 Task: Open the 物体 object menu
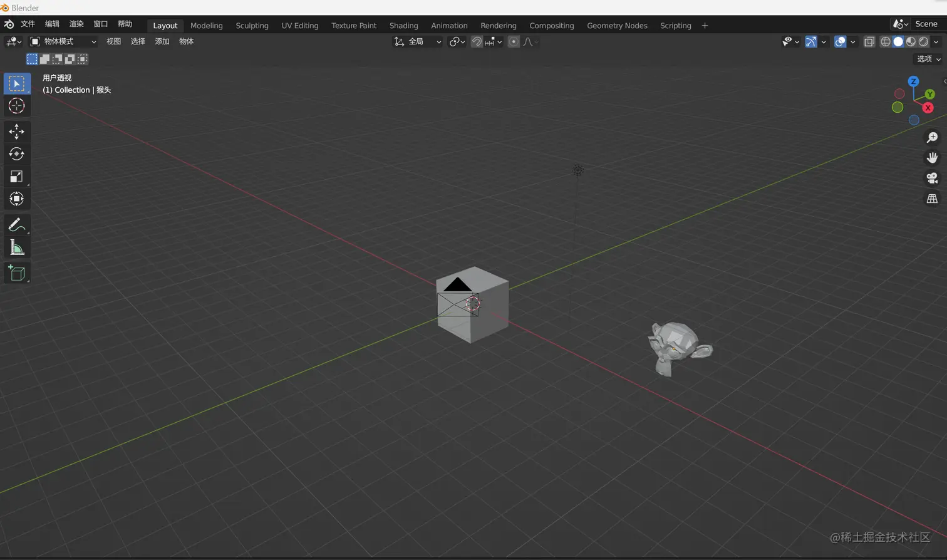click(186, 42)
